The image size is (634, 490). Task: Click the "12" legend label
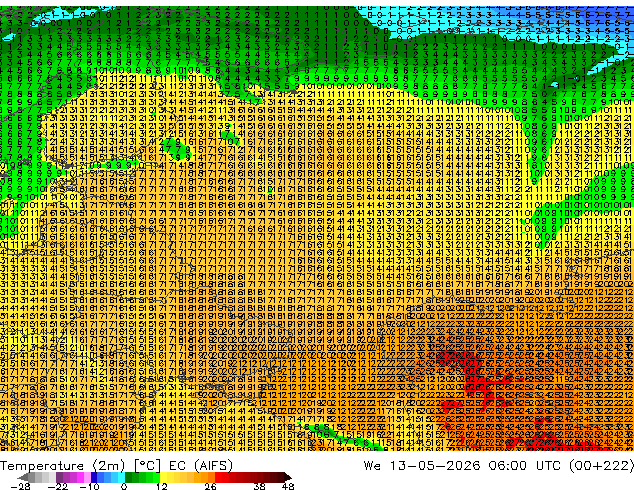162,486
